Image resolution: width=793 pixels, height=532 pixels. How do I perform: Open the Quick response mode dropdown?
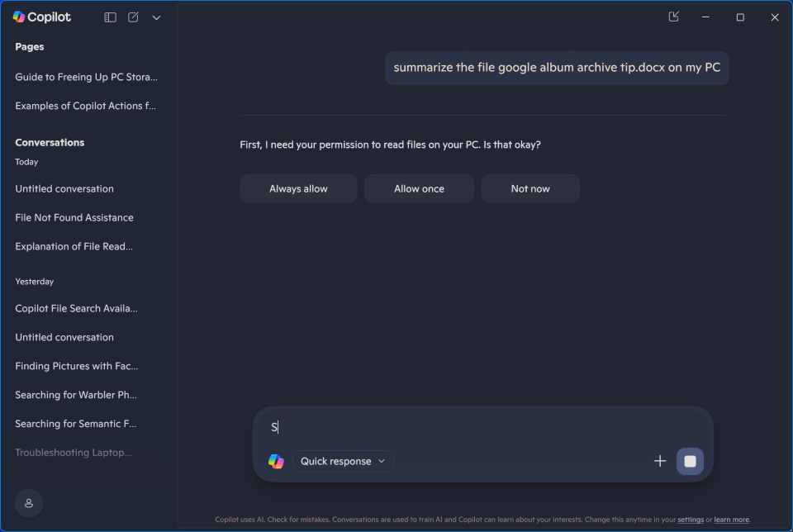click(343, 461)
